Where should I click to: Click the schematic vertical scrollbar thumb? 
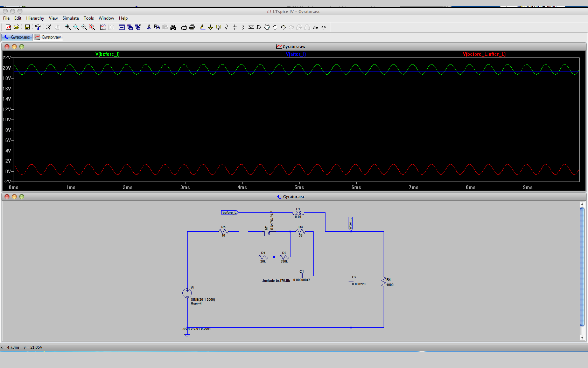582,267
